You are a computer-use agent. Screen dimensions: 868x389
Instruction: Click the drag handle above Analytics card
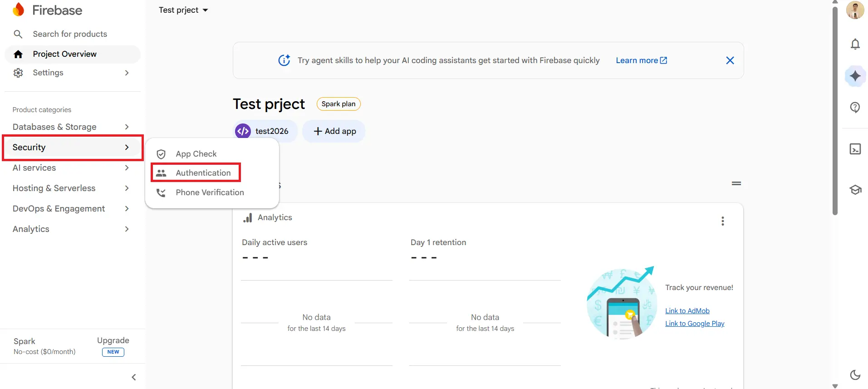coord(736,183)
